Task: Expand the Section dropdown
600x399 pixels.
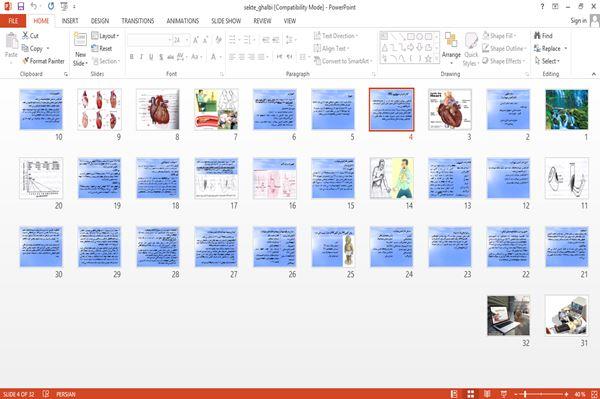Action: 106,61
